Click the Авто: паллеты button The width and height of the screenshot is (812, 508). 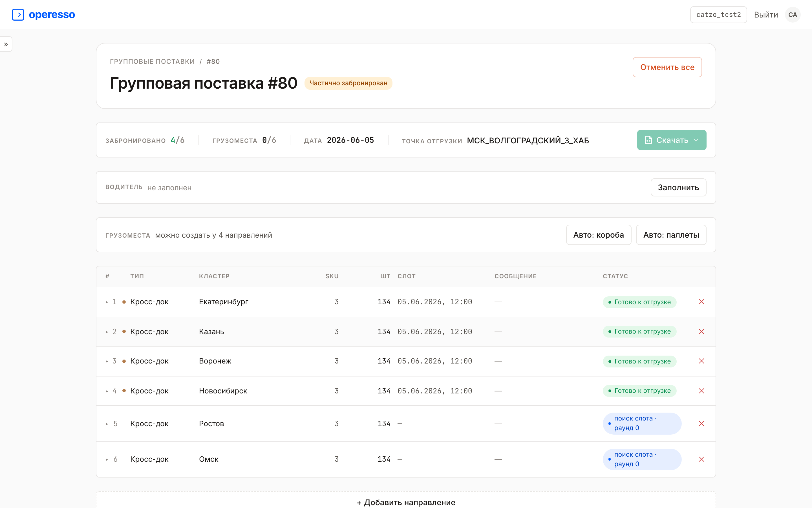(671, 235)
